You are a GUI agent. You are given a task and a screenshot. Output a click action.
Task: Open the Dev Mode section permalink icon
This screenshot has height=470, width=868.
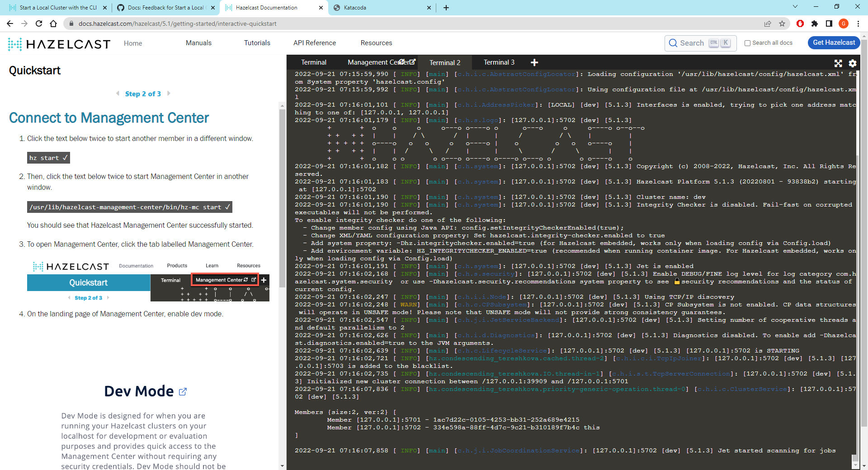point(183,392)
